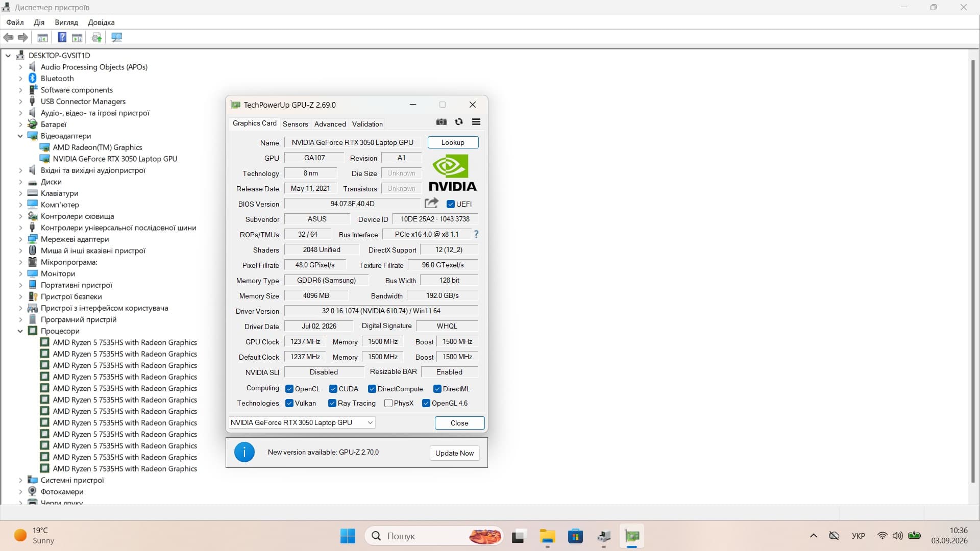This screenshot has width=980, height=551.
Task: Click the Back arrow in Device Manager toolbar
Action: [8, 37]
